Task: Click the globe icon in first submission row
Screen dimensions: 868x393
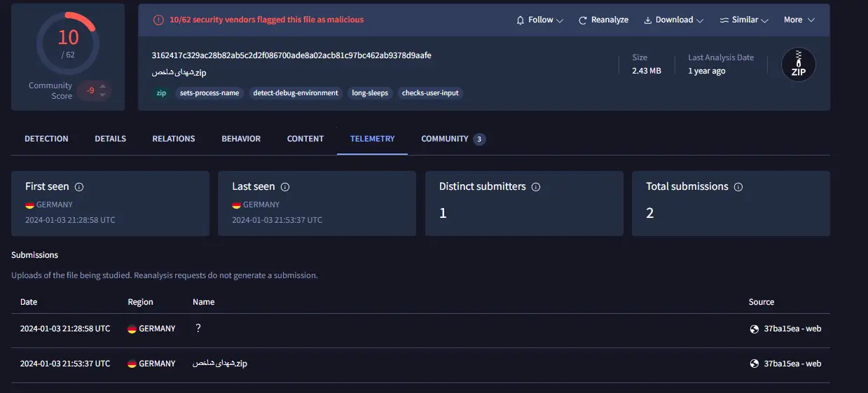Action: [x=755, y=329]
